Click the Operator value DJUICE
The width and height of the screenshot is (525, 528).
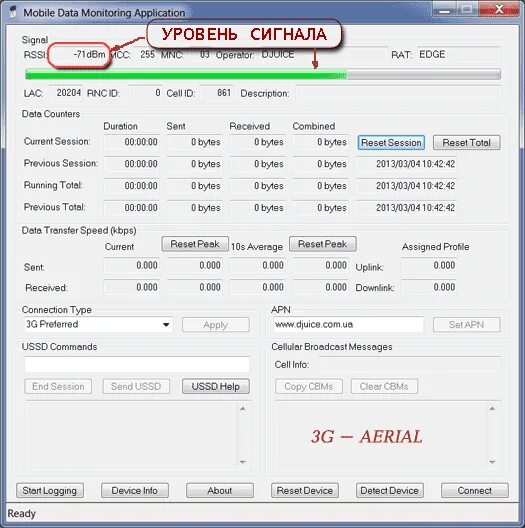click(x=278, y=55)
